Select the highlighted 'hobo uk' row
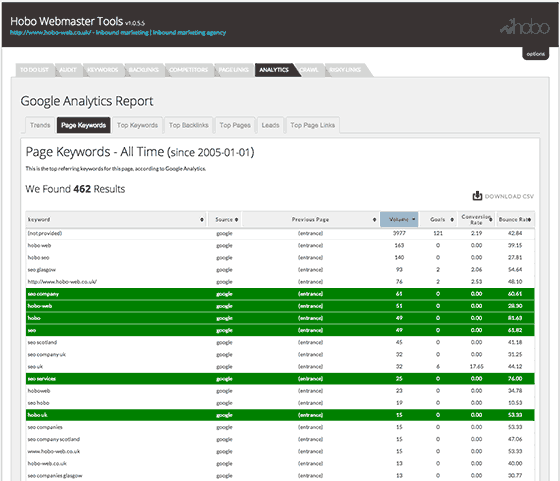Screen dimensions: 560x481 click(x=280, y=415)
